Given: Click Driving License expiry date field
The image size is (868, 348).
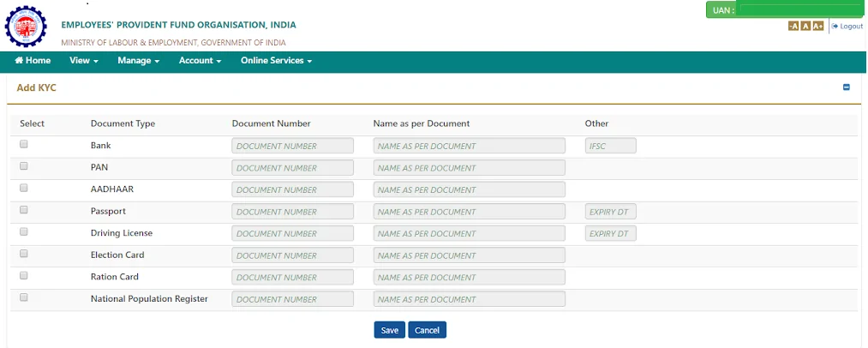Looking at the screenshot, I should coord(611,233).
